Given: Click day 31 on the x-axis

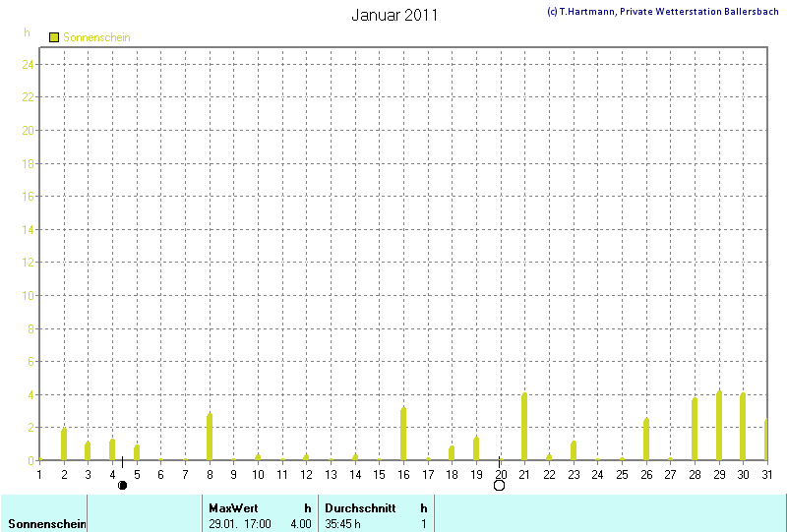Looking at the screenshot, I should click(767, 474).
